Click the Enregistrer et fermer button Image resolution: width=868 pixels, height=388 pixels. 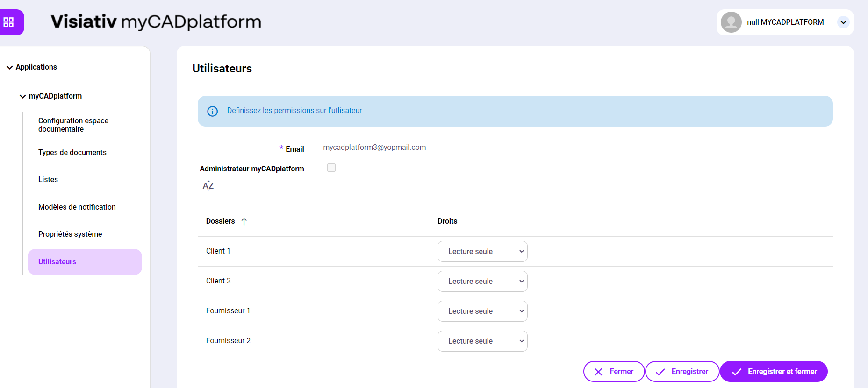tap(774, 372)
